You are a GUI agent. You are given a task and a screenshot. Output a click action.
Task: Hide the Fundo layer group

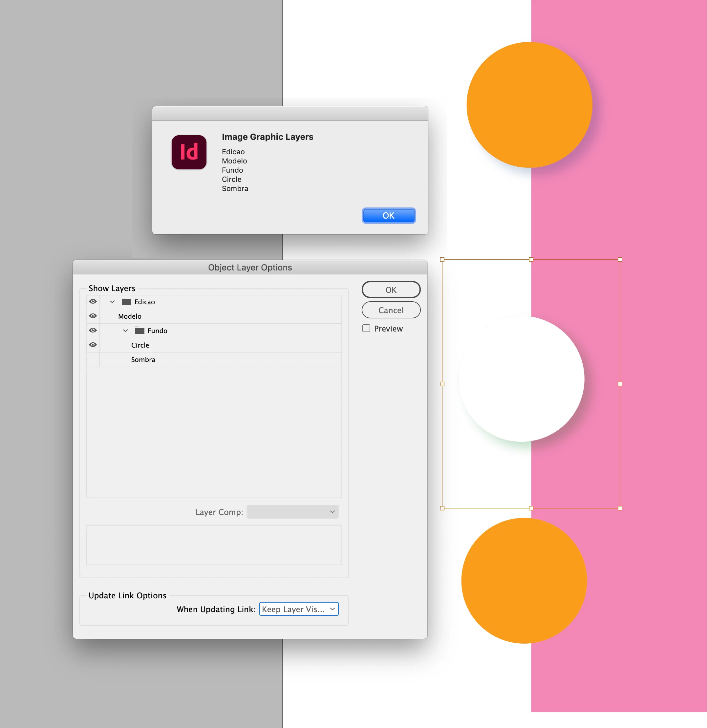[x=93, y=330]
